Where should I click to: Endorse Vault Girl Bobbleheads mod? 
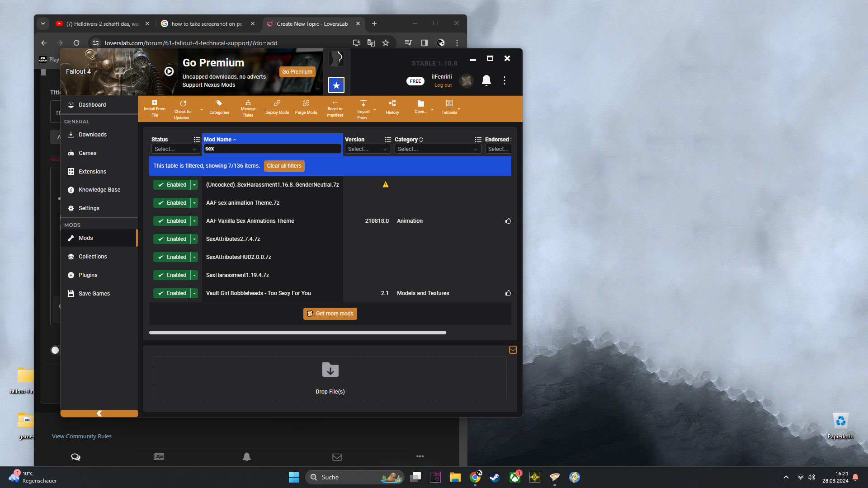pos(508,293)
